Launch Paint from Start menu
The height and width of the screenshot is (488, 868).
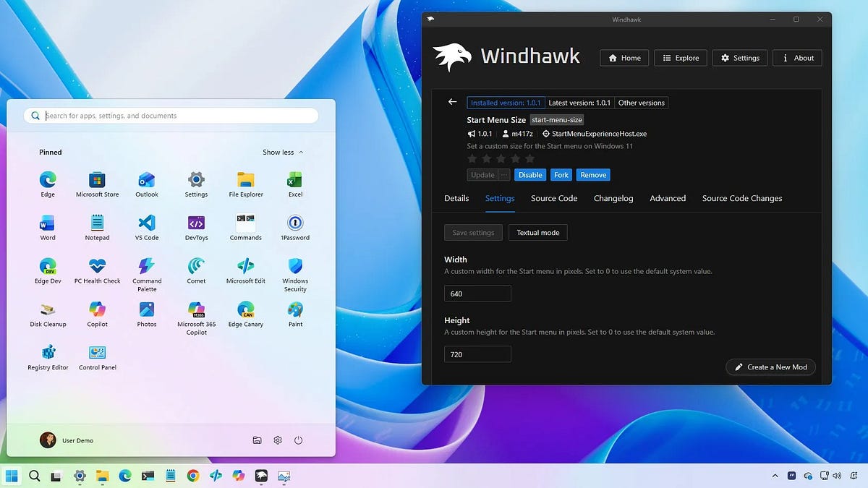pyautogui.click(x=295, y=314)
